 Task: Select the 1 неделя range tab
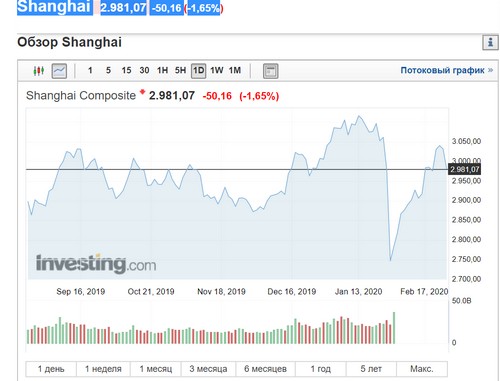(103, 369)
